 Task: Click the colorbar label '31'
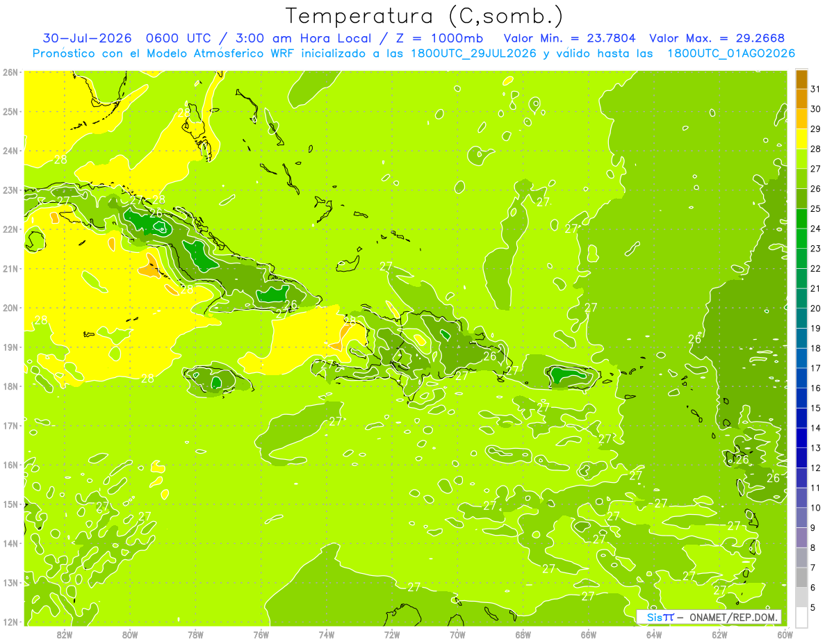[815, 90]
